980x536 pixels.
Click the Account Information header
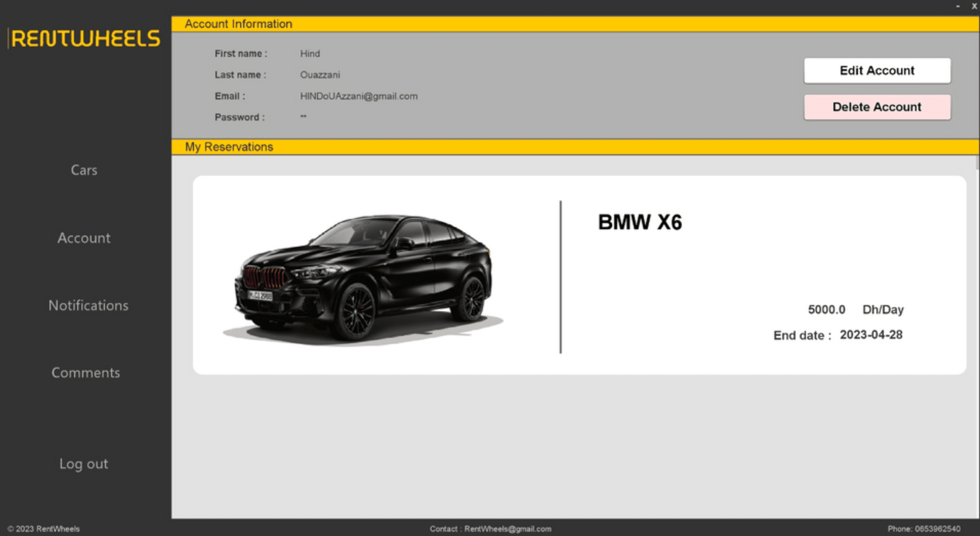[x=238, y=24]
